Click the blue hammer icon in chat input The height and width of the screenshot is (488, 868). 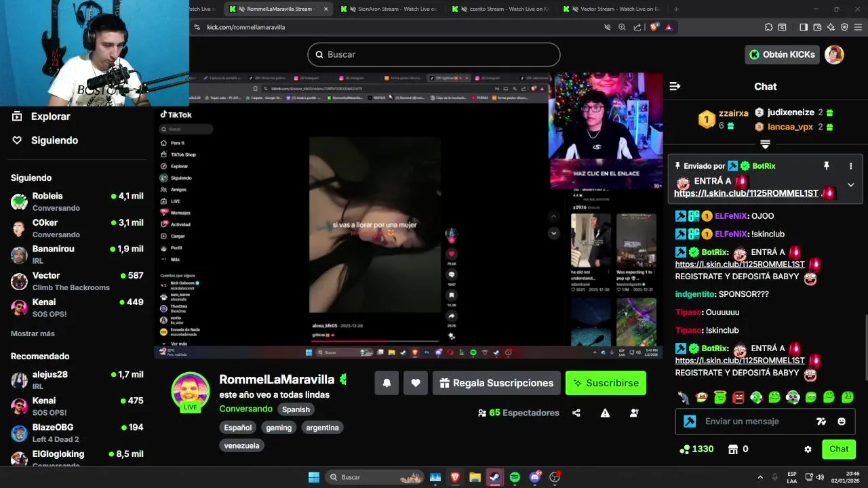(690, 422)
